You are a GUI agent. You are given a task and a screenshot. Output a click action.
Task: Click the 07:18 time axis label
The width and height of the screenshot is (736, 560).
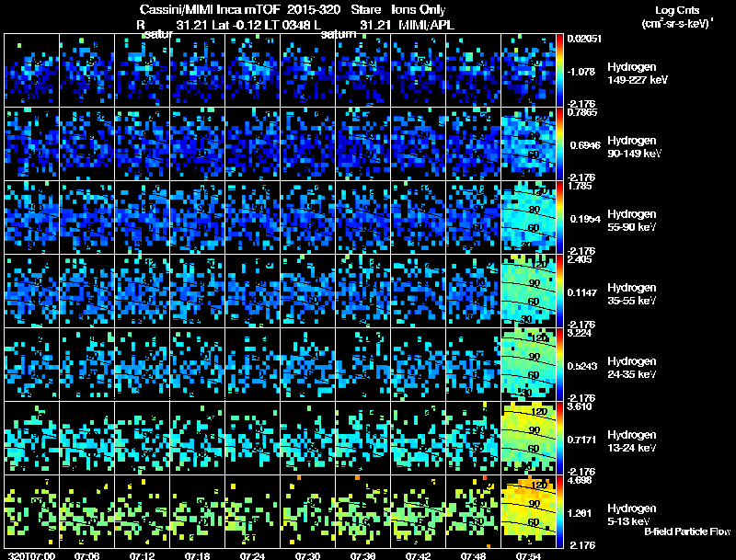pos(197,556)
